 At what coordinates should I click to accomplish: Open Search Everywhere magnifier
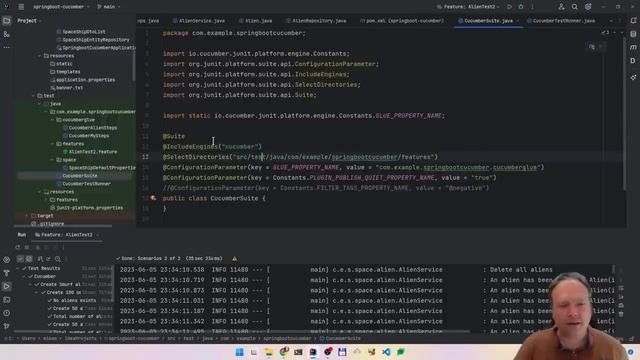[574, 7]
